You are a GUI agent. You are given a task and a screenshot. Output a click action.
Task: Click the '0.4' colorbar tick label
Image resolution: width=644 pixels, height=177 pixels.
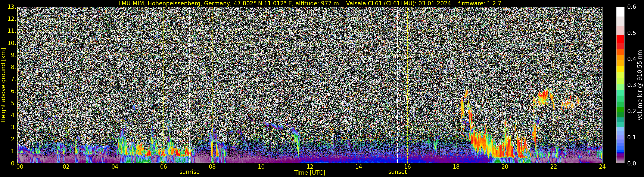tap(632, 59)
